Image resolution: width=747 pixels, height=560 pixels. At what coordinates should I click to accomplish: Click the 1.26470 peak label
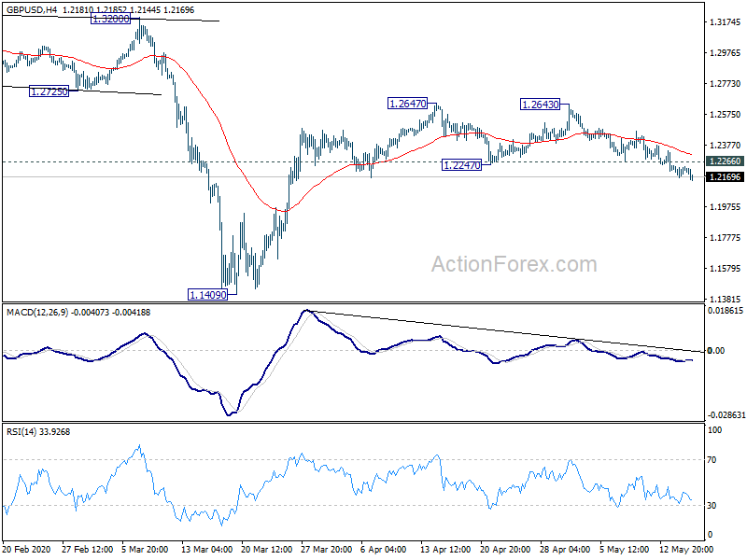[408, 104]
